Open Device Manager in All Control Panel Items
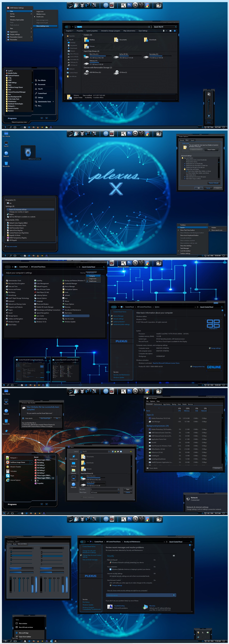The width and height of the screenshot is (229, 644). click(x=68, y=287)
